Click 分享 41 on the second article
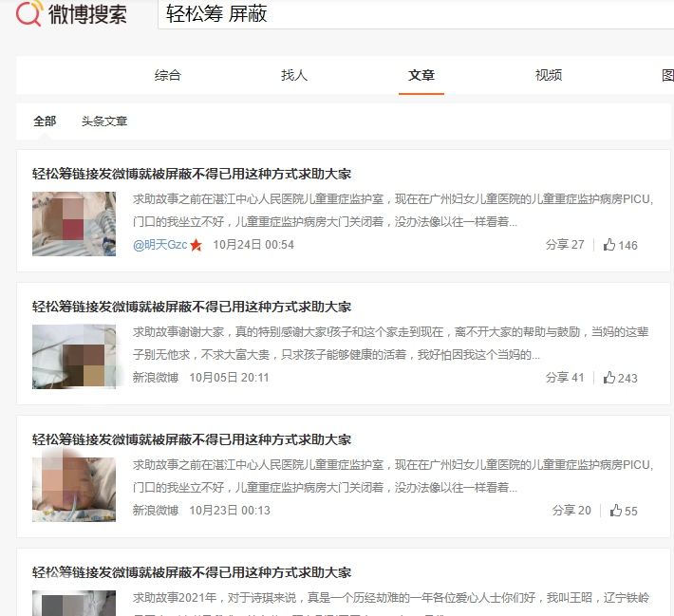The width and height of the screenshot is (674, 616). coord(565,378)
